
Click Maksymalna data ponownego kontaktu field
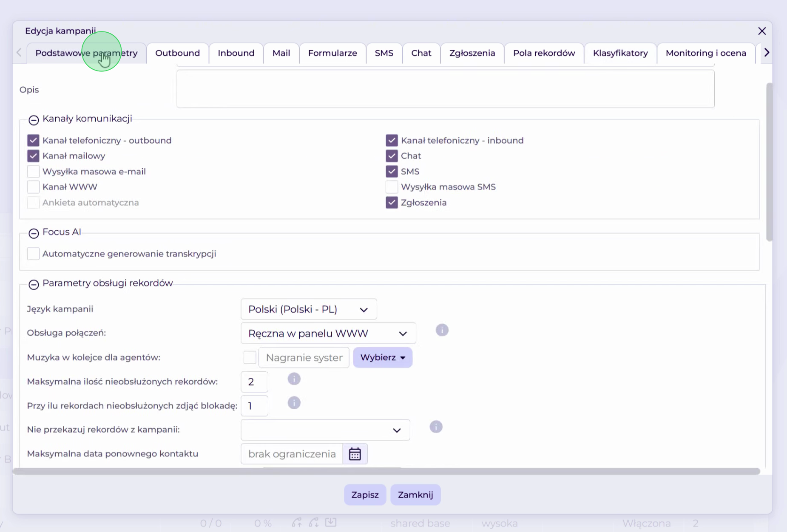(x=292, y=454)
